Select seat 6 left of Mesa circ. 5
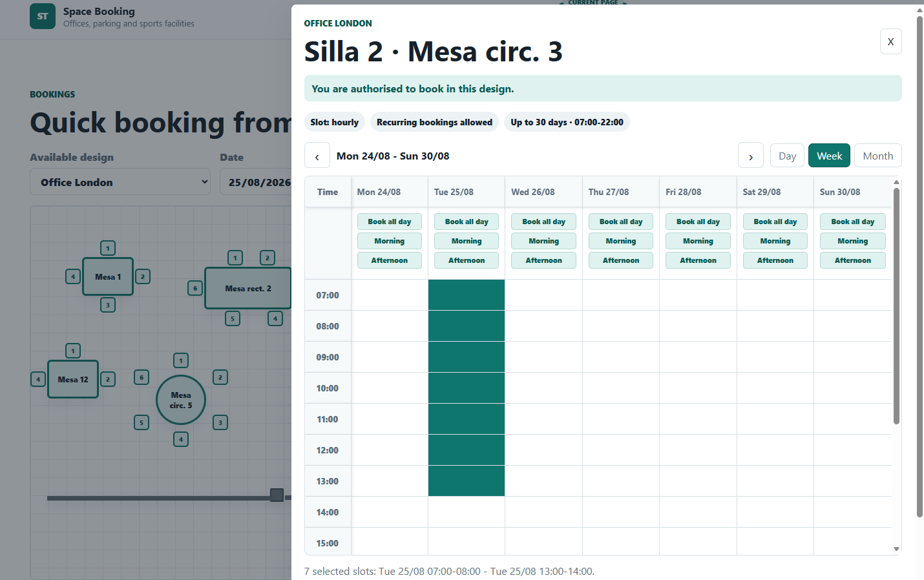Screen dimensions: 924x580 pyautogui.click(x=142, y=377)
